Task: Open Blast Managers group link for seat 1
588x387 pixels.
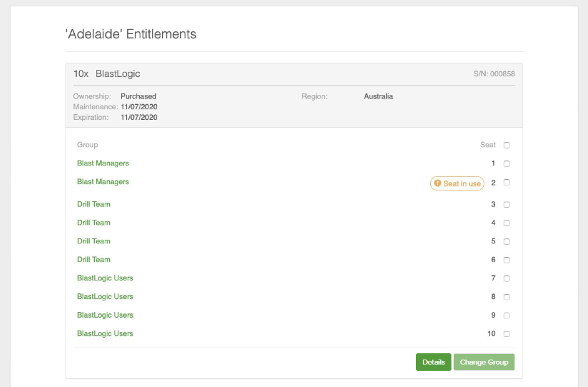Action: point(103,164)
